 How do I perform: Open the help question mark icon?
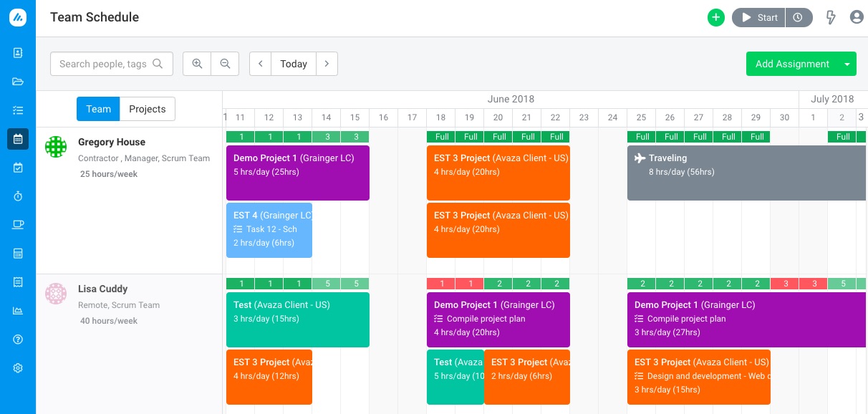point(18,339)
